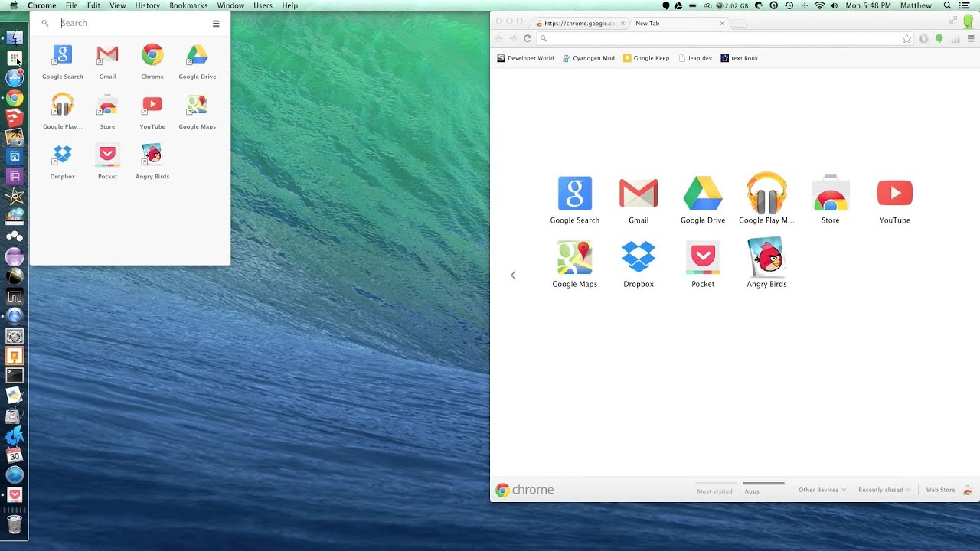The height and width of the screenshot is (551, 980).
Task: Reload the page in Chrome
Action: [x=528, y=38]
